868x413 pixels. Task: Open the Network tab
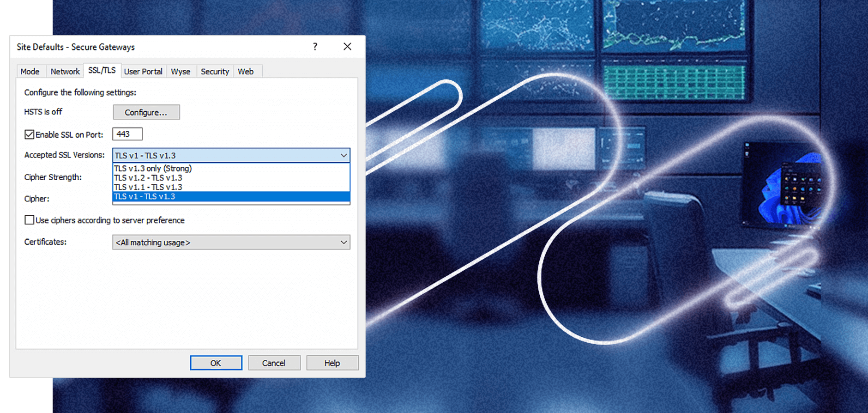[x=65, y=72]
